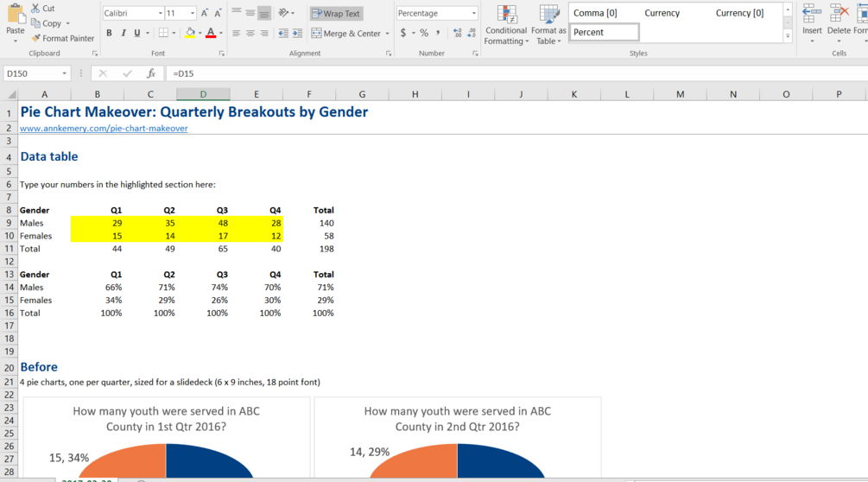Screen dimensions: 868x482
Task: Click the Middle Align icon
Action: pos(250,13)
